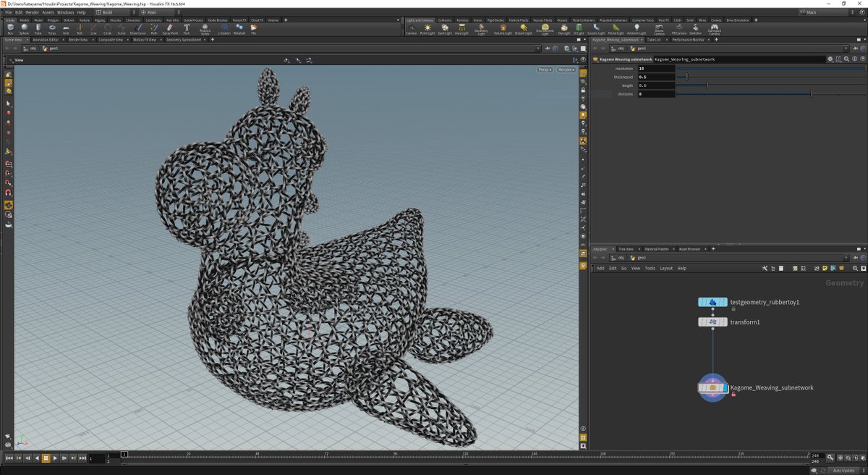This screenshot has height=475, width=868.
Task: Open the Polygon shelf tab
Action: (54, 20)
